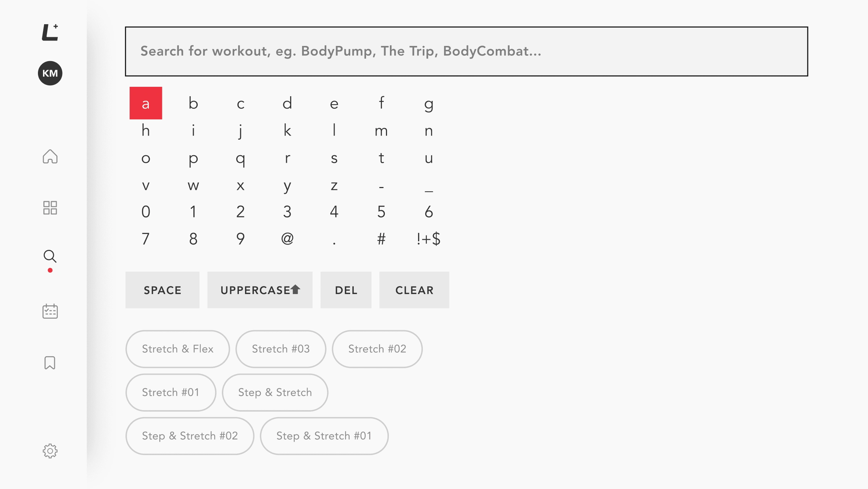
Task: Type the highlighted letter a key
Action: pyautogui.click(x=146, y=103)
